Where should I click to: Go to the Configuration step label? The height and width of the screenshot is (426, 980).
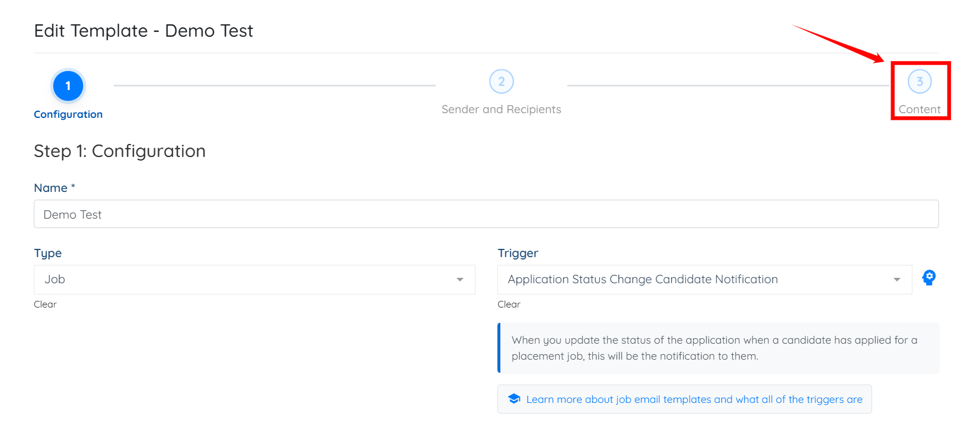tap(68, 114)
